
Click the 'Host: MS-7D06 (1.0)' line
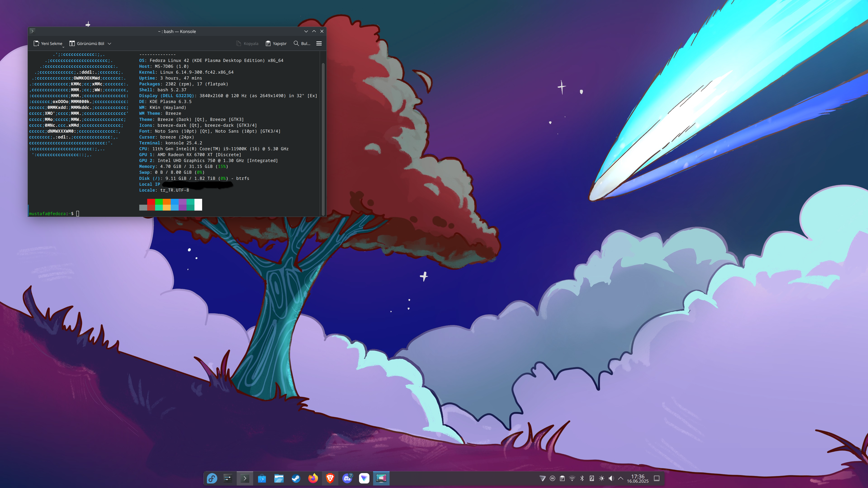pyautogui.click(x=164, y=66)
